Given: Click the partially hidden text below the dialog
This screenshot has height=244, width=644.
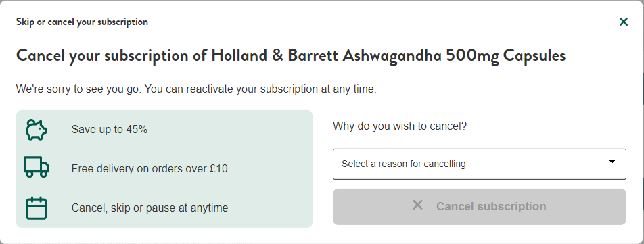Looking at the screenshot, I should (135, 241).
